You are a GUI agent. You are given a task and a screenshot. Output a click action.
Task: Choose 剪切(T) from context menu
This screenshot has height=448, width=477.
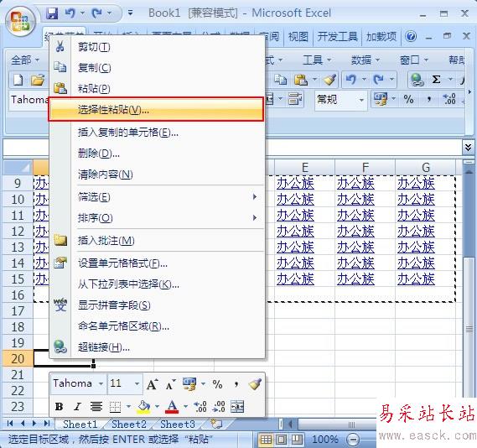click(x=157, y=47)
